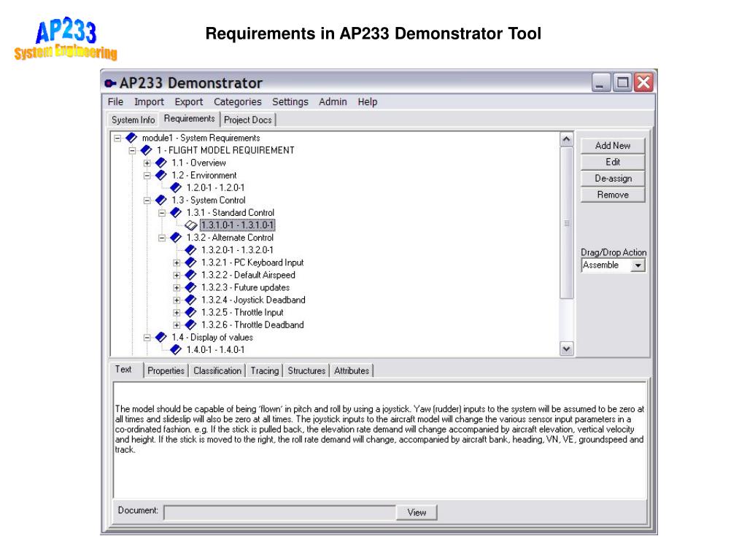This screenshot has width=747, height=560.
Task: Click the book icon of 1.3.2.0-1
Action: tap(190, 250)
